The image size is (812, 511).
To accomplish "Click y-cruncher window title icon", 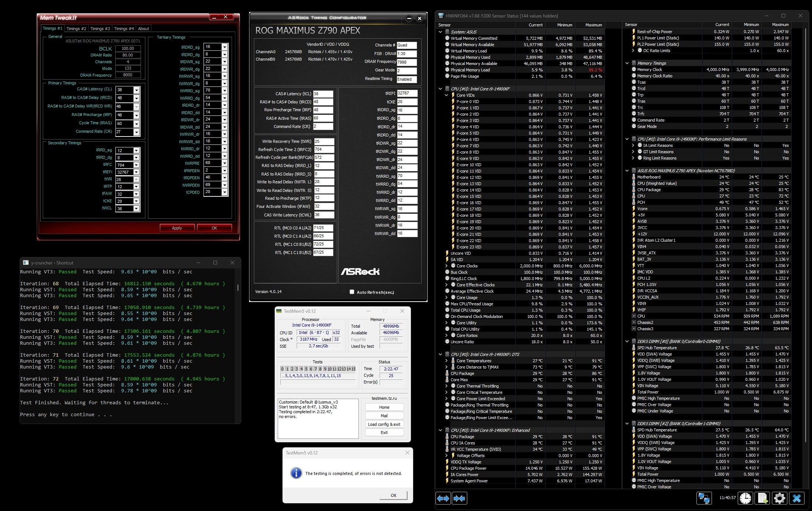I will (26, 263).
